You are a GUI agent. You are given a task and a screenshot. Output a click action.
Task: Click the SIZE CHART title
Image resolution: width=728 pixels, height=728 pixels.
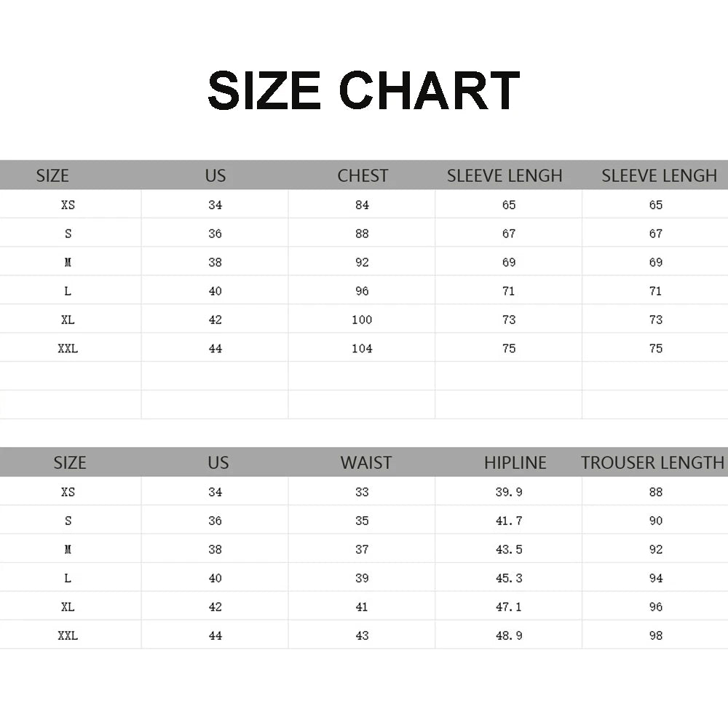tap(363, 91)
